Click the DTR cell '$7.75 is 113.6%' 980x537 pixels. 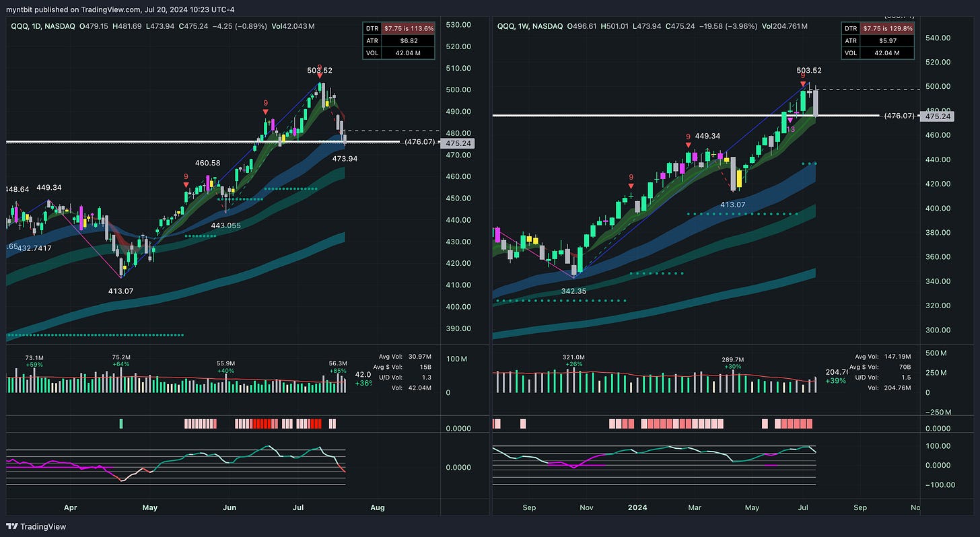tap(408, 29)
